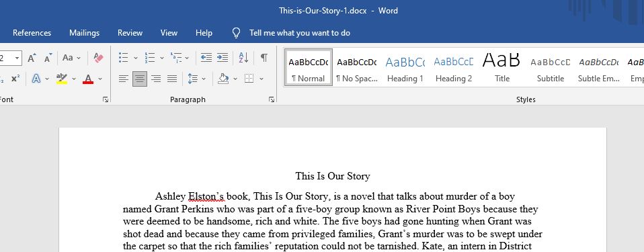Apply borders to selection
This screenshot has width=644, height=252.
249,79
